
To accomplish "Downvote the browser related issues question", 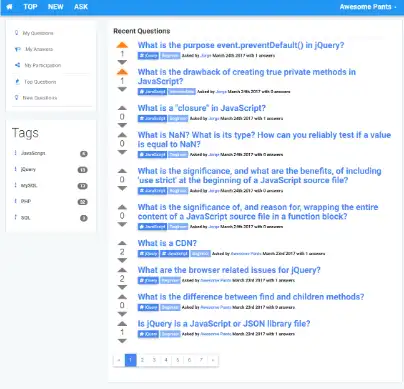I will tap(122, 287).
